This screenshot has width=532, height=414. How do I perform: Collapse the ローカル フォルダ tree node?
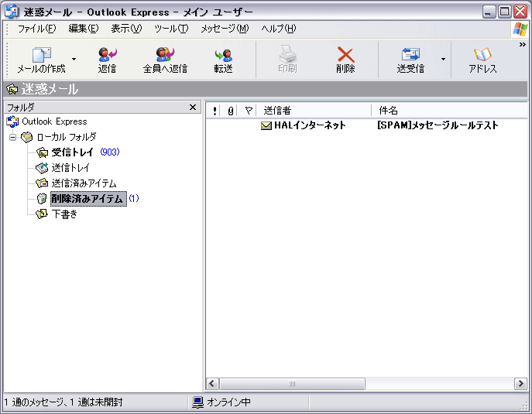click(x=13, y=137)
